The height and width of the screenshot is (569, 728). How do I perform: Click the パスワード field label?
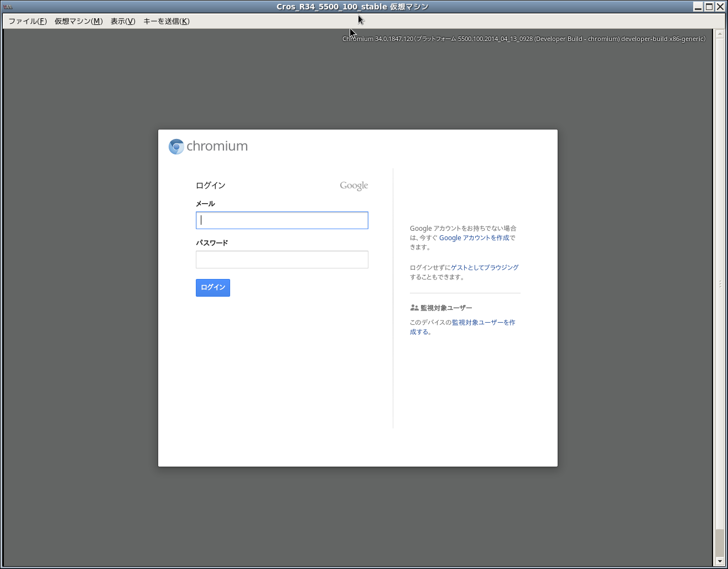[x=212, y=243]
